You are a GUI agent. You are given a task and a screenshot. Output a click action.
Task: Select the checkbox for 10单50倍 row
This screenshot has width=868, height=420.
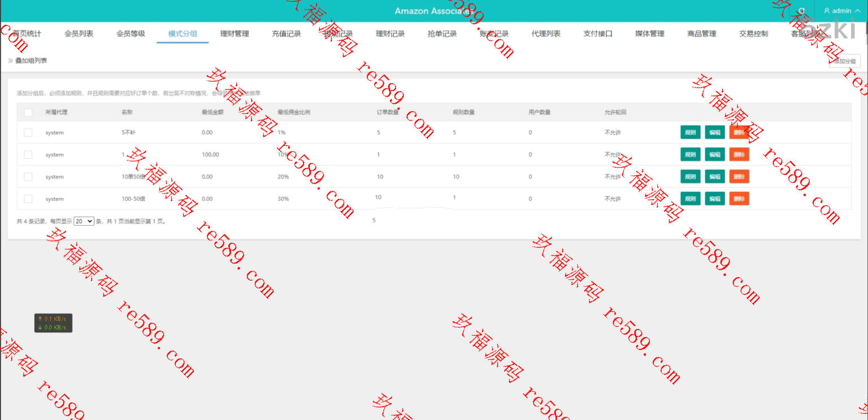[x=28, y=177]
